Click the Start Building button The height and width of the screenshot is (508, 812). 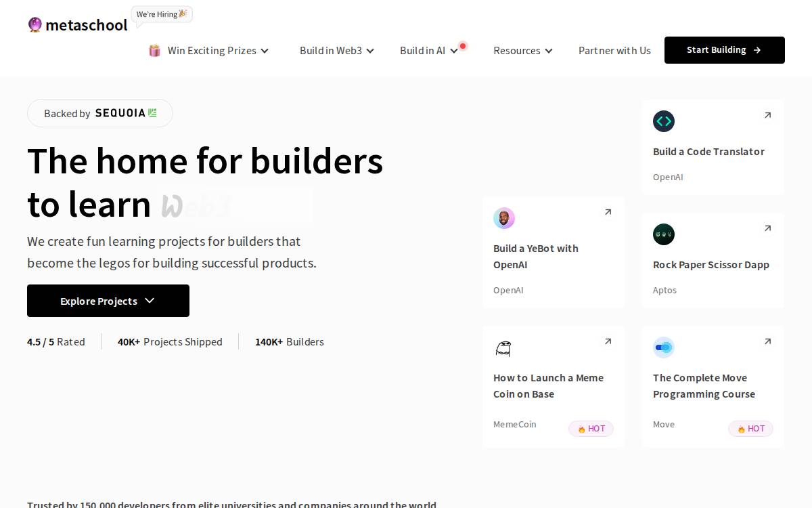(725, 50)
